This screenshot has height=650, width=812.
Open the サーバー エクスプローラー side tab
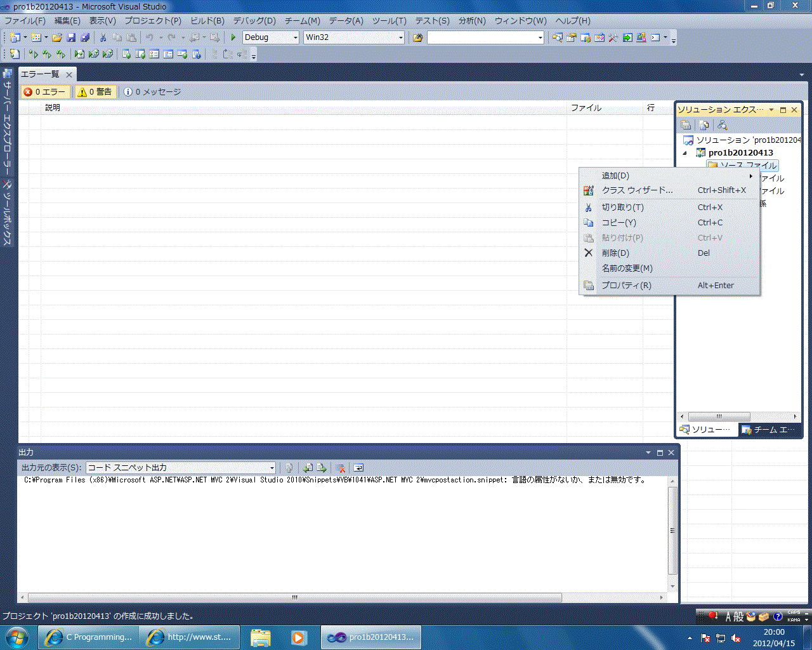click(8, 121)
